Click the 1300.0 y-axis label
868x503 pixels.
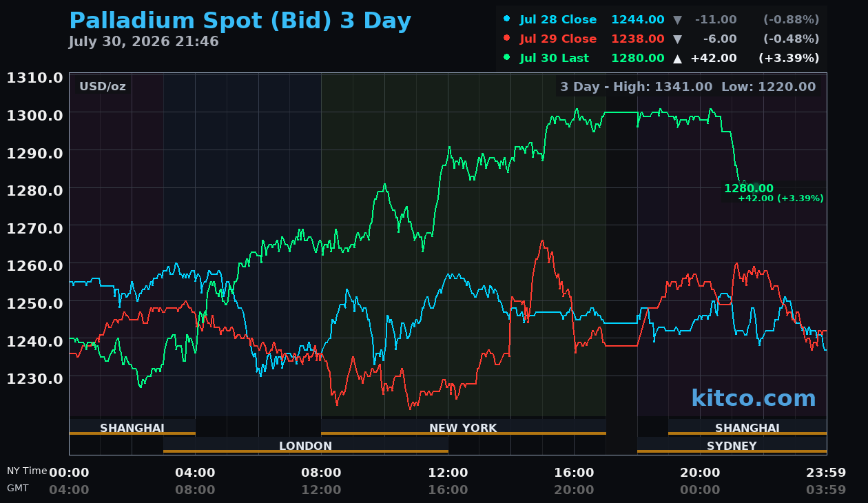click(x=35, y=114)
